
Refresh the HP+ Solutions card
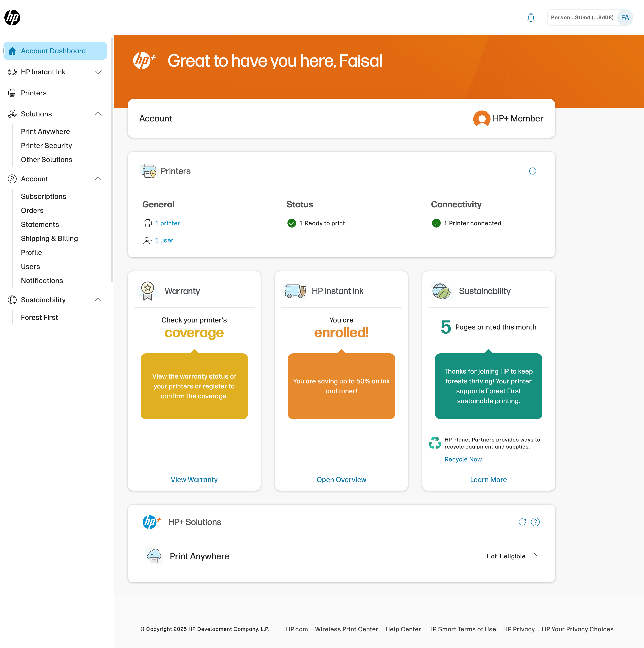click(x=522, y=522)
